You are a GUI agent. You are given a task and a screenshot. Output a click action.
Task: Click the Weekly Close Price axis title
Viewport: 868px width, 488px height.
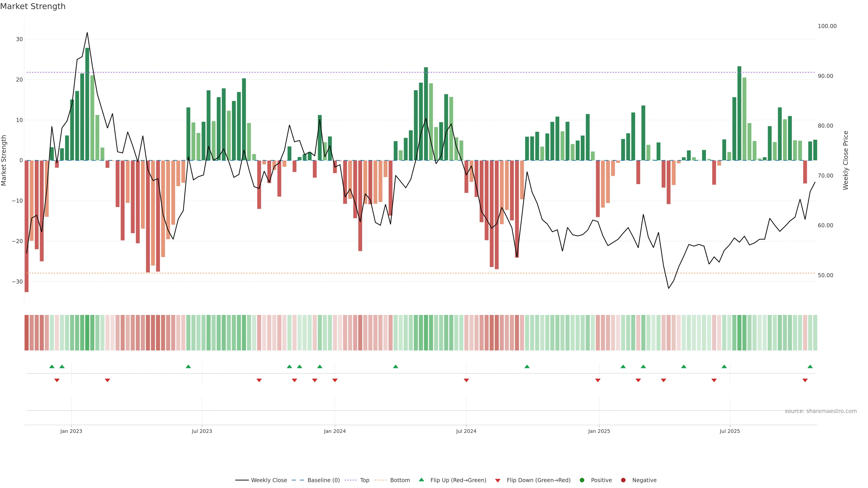coord(845,160)
